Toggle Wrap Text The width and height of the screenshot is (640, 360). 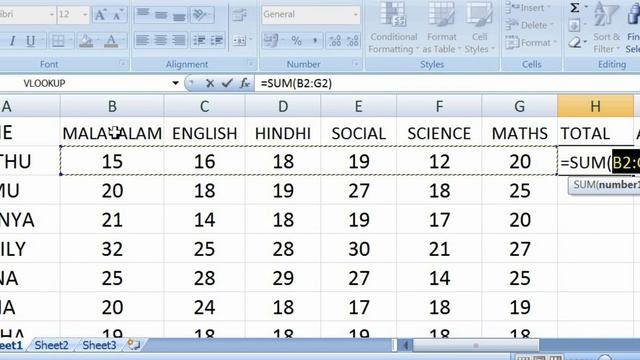pyautogui.click(x=239, y=15)
